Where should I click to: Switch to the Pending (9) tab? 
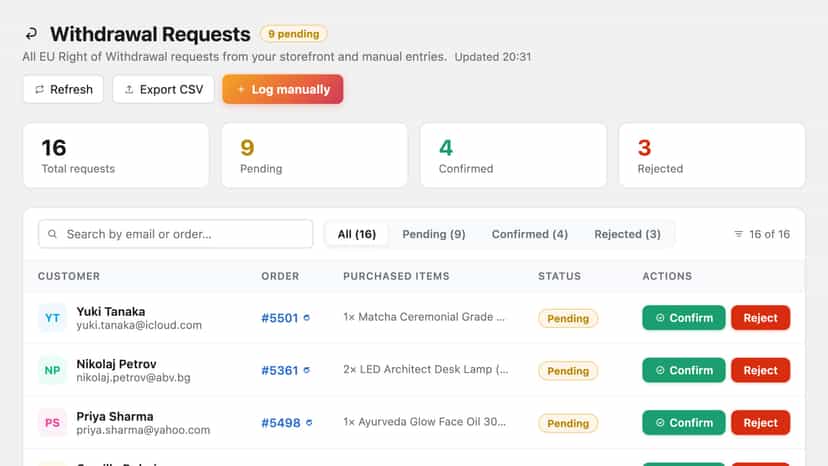coord(434,234)
